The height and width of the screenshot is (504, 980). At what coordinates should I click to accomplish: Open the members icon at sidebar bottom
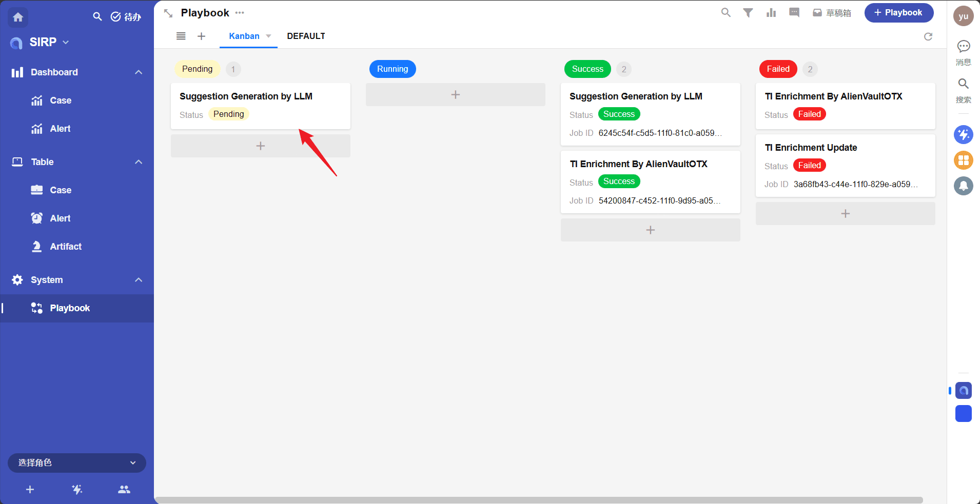124,490
